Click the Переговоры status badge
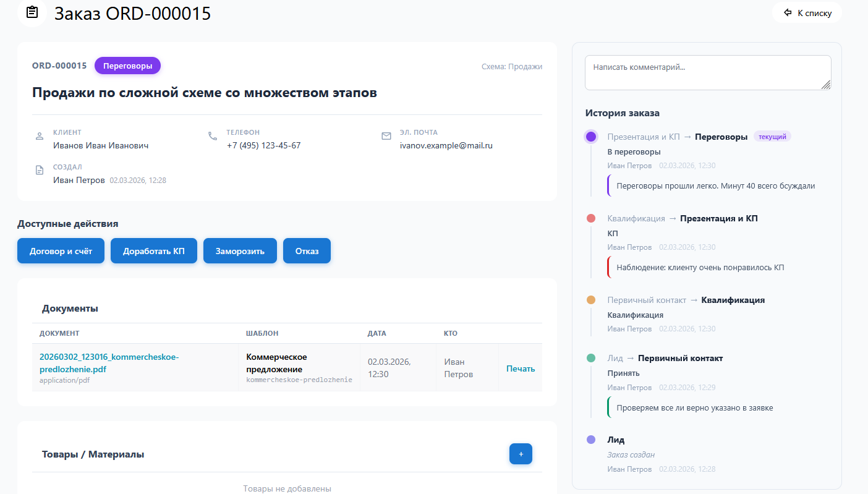Image resolution: width=868 pixels, height=494 pixels. pyautogui.click(x=127, y=66)
